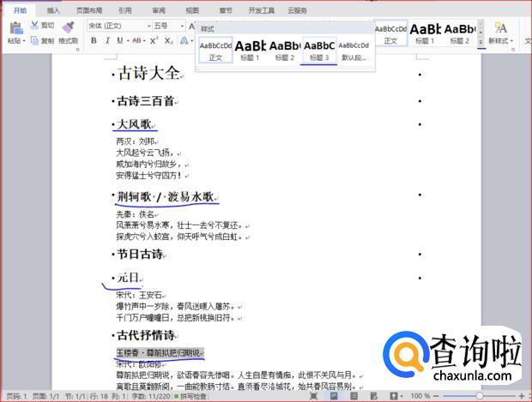Open the clipboard group dialog launcher
The height and width of the screenshot is (402, 532).
[x=78, y=50]
